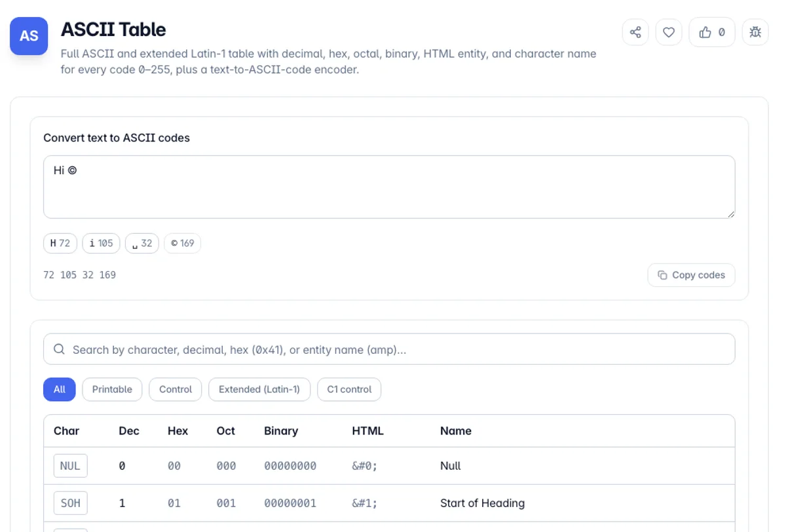This screenshot has width=786, height=532.
Task: Click the search magnifier icon
Action: pyautogui.click(x=59, y=349)
